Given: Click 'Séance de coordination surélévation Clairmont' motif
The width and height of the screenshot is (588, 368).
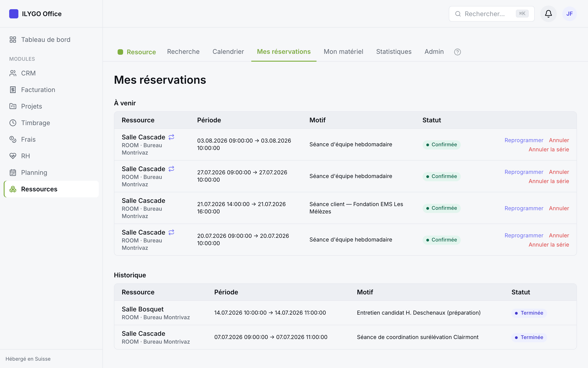Looking at the screenshot, I should point(417,337).
